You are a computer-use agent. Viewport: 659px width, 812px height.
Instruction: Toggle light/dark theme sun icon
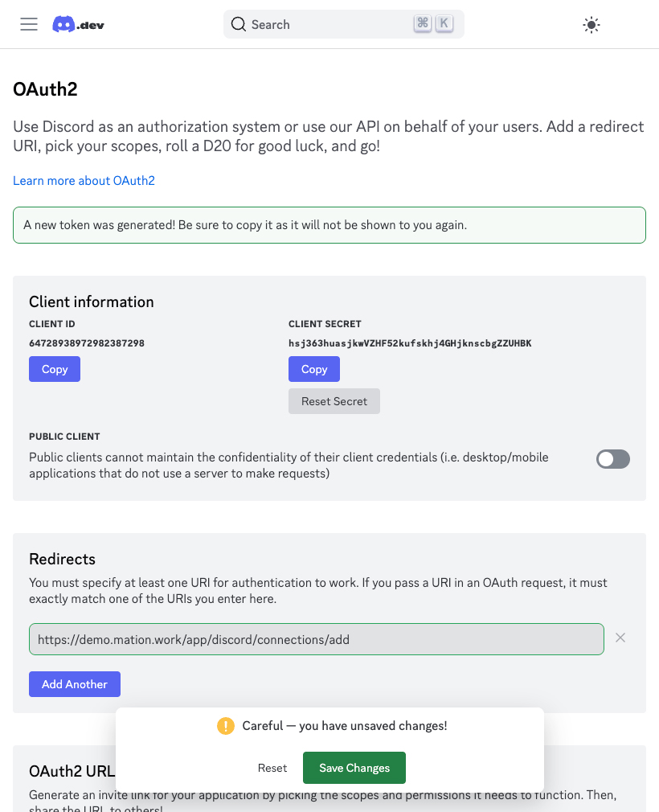pos(591,25)
